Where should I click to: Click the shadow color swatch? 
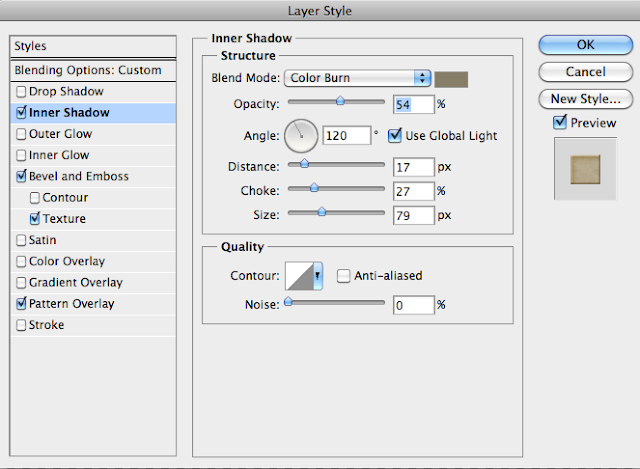452,78
